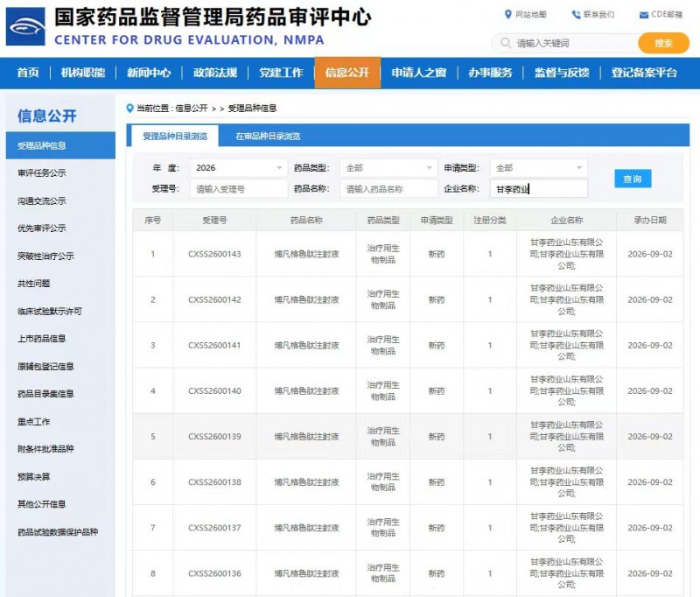Viewport: 700px width, 597px height.
Task: Click the 网站地图 link text
Action: (531, 14)
